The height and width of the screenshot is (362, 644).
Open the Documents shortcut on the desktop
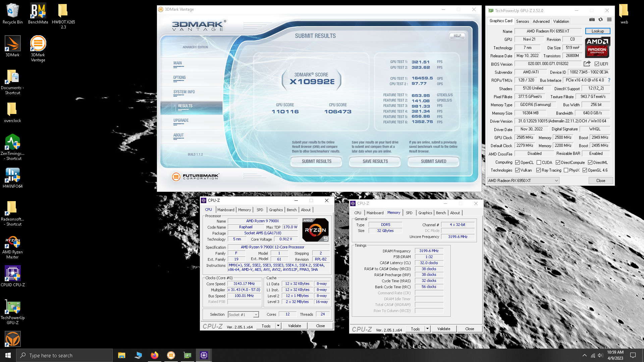(12, 82)
